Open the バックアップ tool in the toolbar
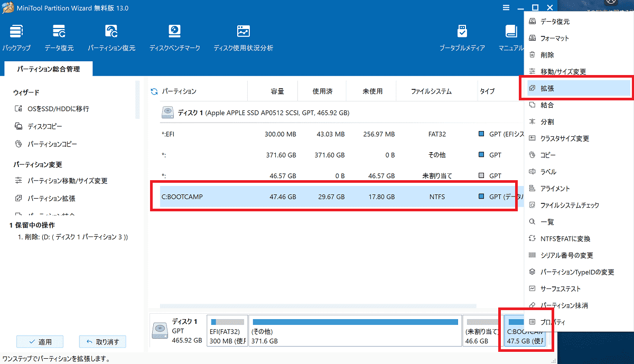 16,38
